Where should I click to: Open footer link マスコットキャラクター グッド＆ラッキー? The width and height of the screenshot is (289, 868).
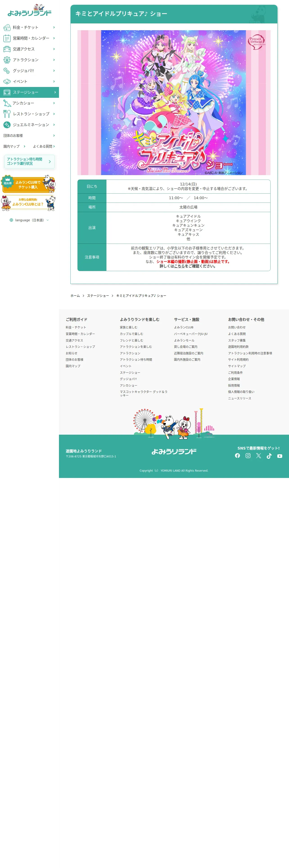pos(144,394)
